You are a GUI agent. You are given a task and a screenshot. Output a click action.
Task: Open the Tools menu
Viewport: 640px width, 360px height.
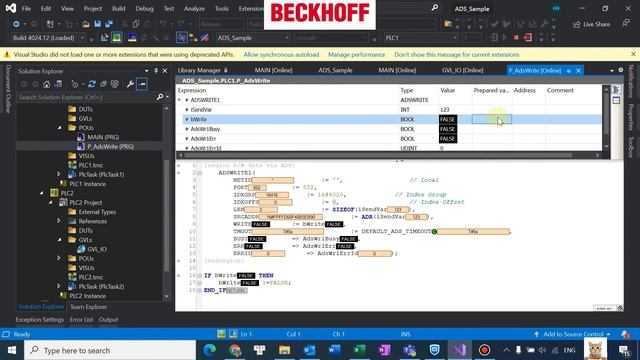pos(222,8)
